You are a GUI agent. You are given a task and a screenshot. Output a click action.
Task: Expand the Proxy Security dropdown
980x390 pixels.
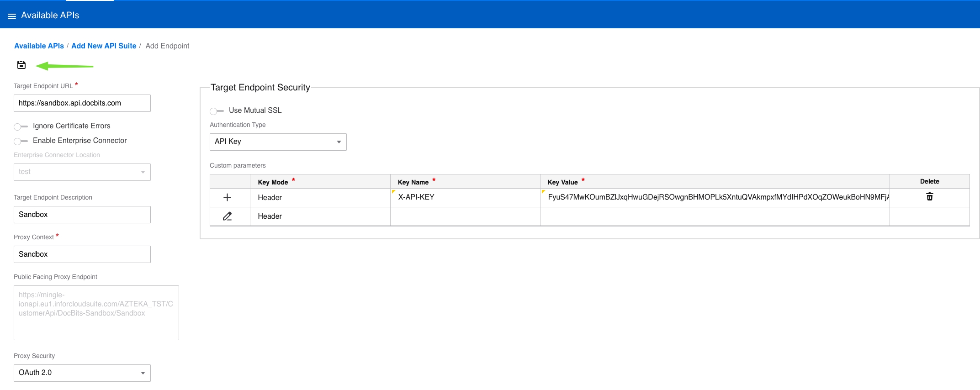[x=82, y=373]
